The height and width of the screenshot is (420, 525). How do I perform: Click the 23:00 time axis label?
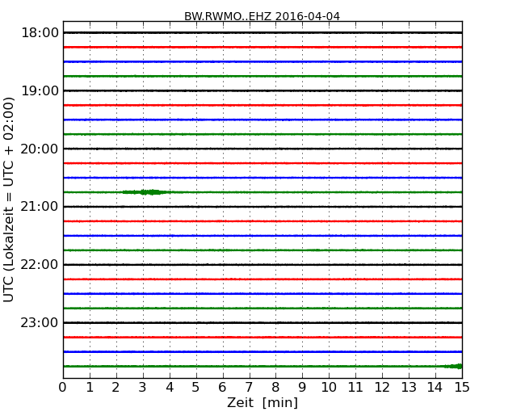pyautogui.click(x=40, y=322)
